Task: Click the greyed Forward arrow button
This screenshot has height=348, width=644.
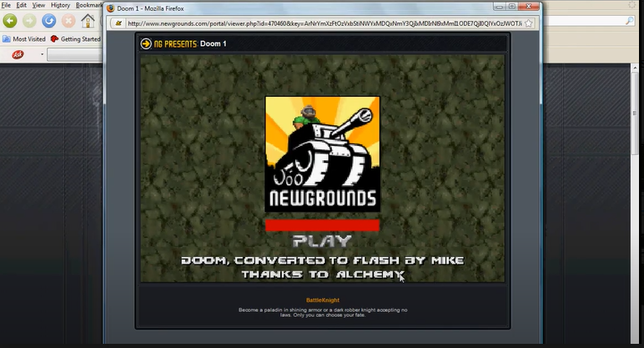Action: pos(29,21)
